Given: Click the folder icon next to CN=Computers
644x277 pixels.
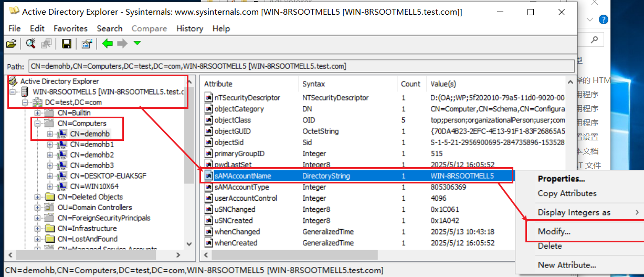Looking at the screenshot, I should pos(50,124).
